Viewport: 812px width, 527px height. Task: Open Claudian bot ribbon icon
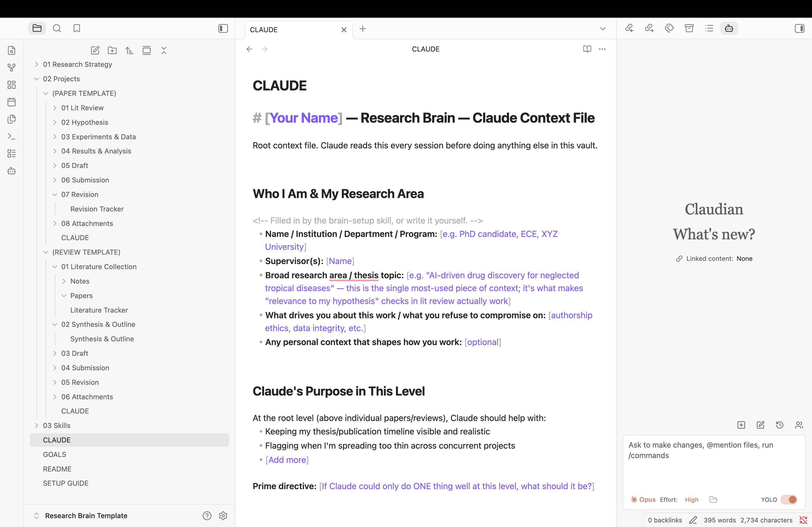(12, 171)
